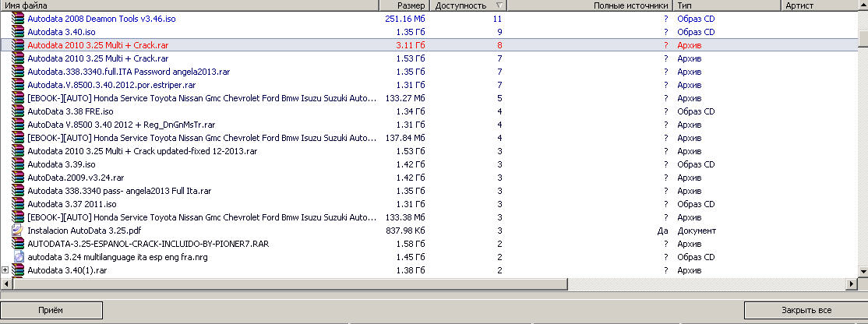
Task: Select the Autodata 3.37 2011.iso file name
Action: [72, 205]
